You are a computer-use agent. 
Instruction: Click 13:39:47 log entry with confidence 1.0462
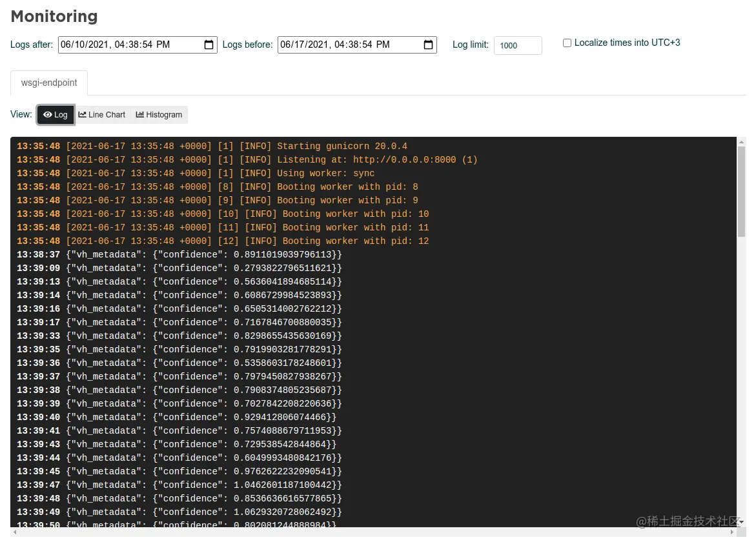tap(179, 485)
